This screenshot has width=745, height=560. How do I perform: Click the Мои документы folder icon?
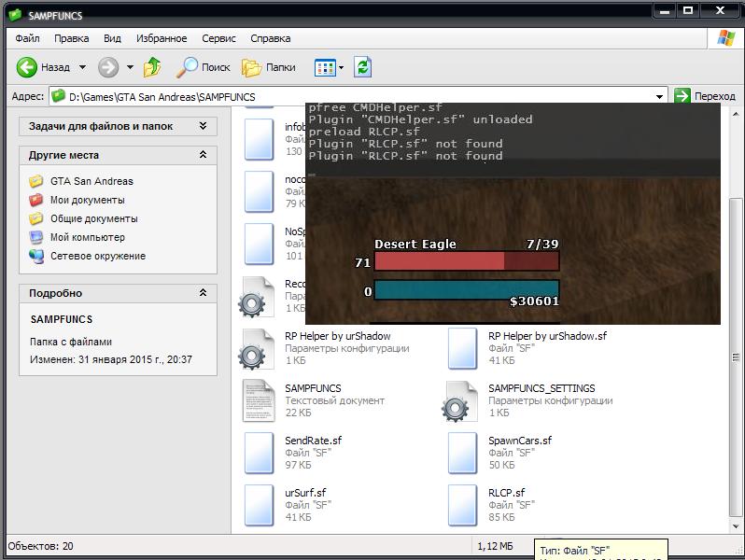[x=36, y=200]
